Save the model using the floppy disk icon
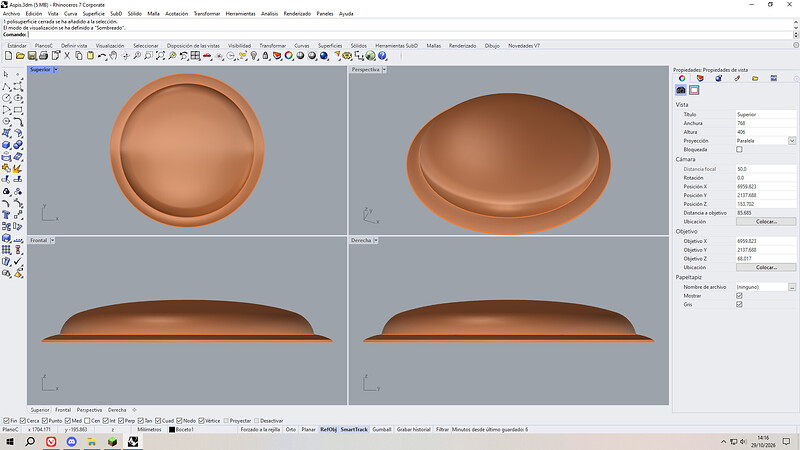 [x=32, y=56]
